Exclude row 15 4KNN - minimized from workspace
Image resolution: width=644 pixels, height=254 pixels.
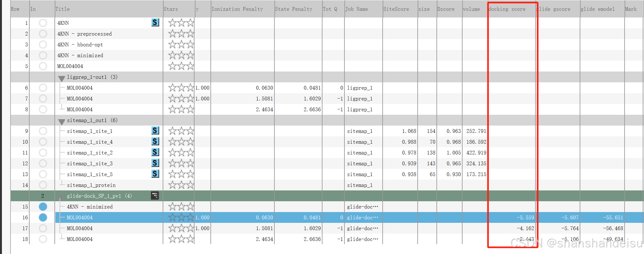pyautogui.click(x=43, y=207)
